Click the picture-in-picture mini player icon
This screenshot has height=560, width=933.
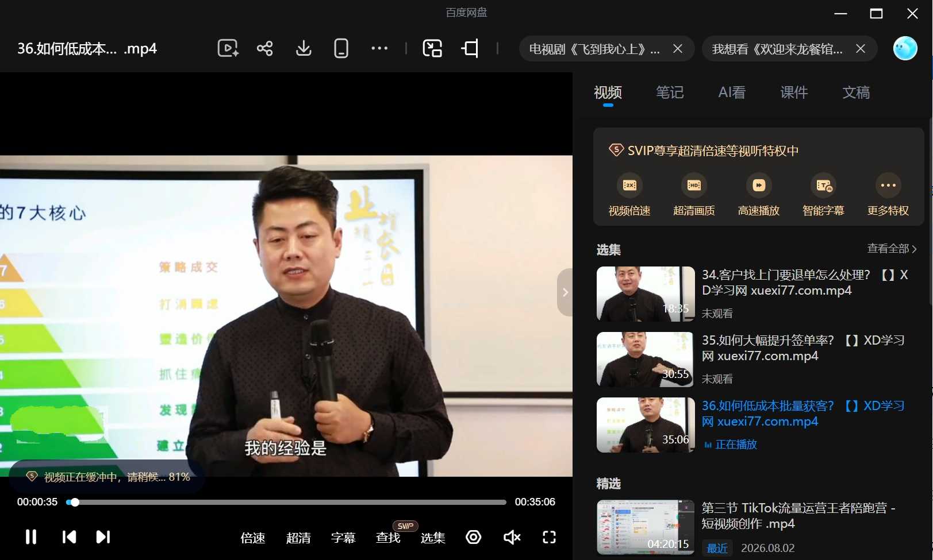[432, 48]
